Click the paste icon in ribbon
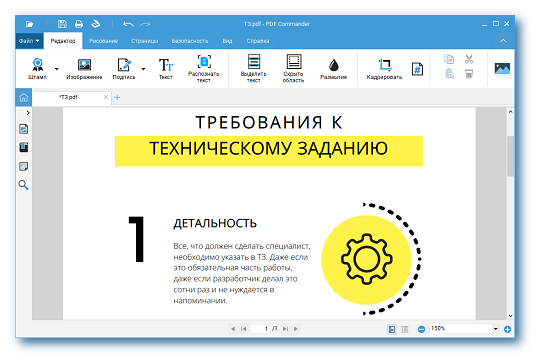Screen dimensions: 540x363 (x=449, y=73)
